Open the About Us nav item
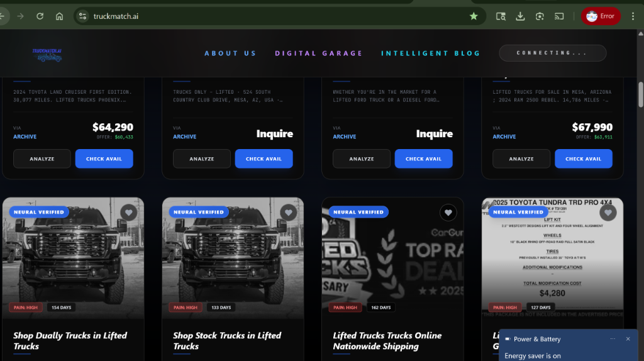 pos(230,53)
